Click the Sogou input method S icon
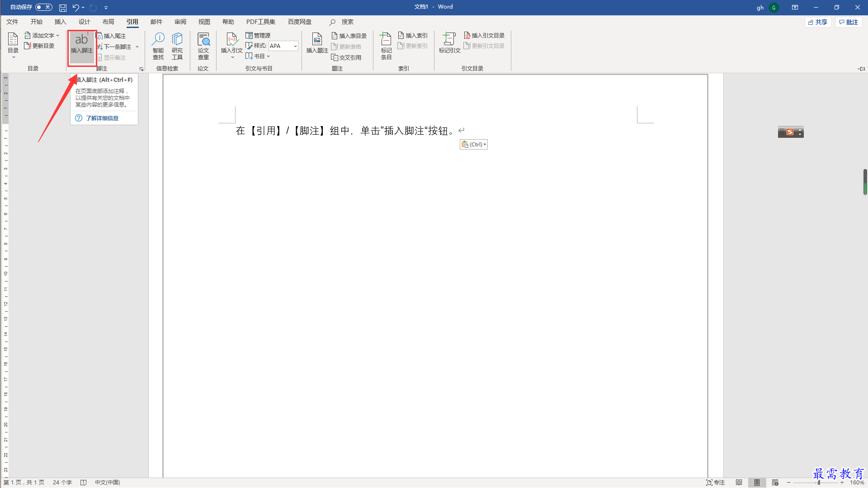 click(790, 132)
